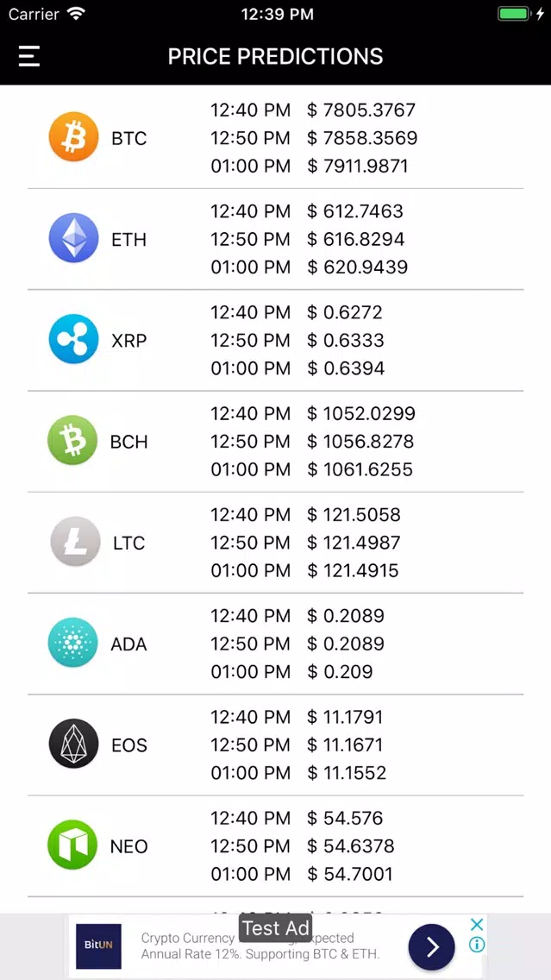Open the ad info icon
Viewport: 551px width, 980px height.
point(477,945)
